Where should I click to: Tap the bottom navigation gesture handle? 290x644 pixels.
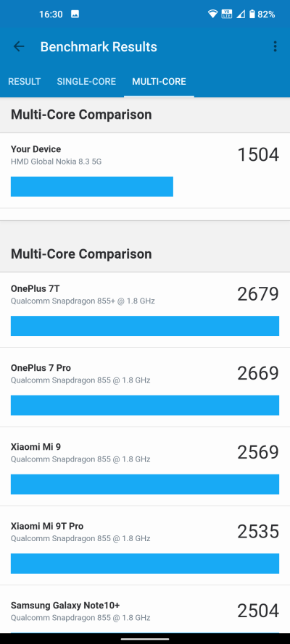point(145,639)
